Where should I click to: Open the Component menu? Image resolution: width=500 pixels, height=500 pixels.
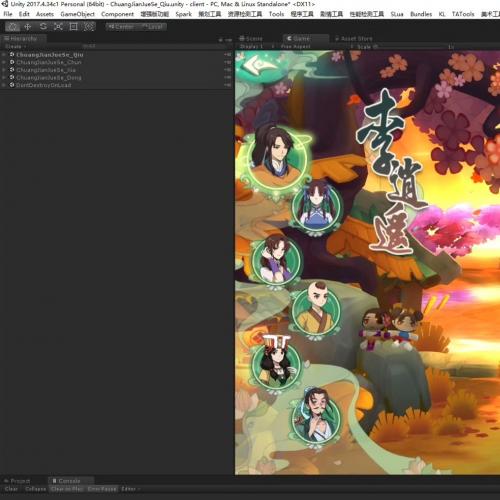[x=117, y=14]
